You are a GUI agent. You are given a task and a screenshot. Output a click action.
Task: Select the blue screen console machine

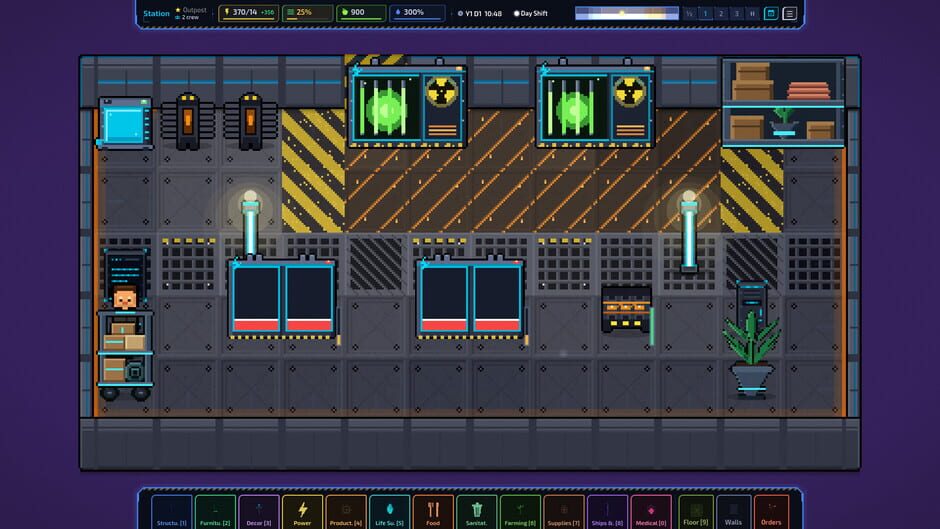pyautogui.click(x=125, y=123)
